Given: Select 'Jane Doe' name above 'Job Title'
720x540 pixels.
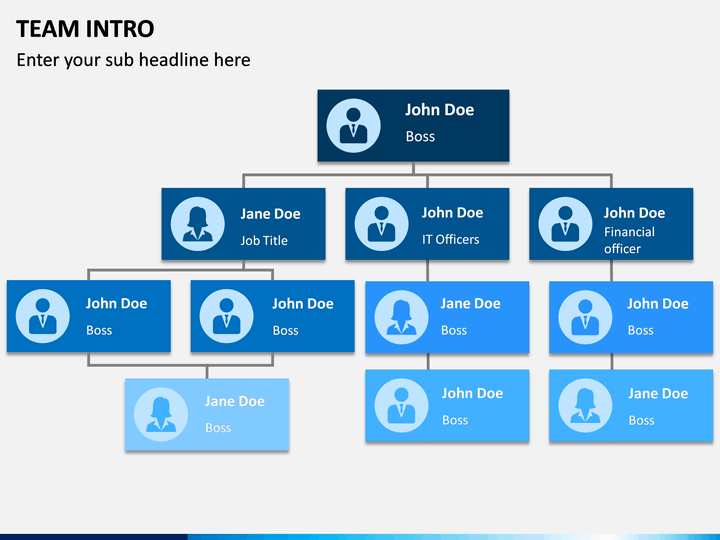Looking at the screenshot, I should click(270, 214).
